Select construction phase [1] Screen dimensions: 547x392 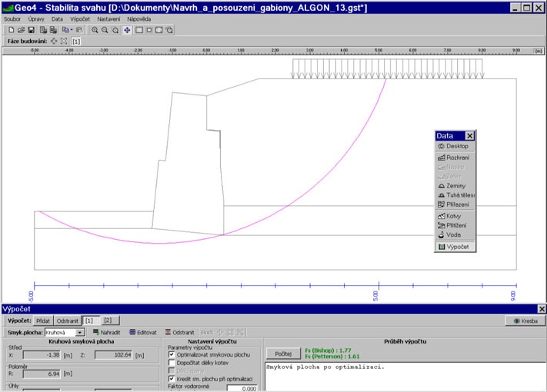click(76, 42)
